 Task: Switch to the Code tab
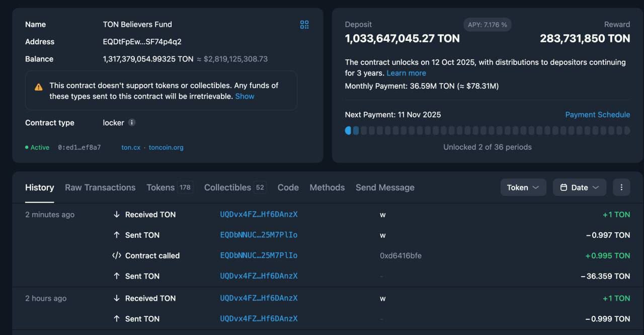coord(288,187)
